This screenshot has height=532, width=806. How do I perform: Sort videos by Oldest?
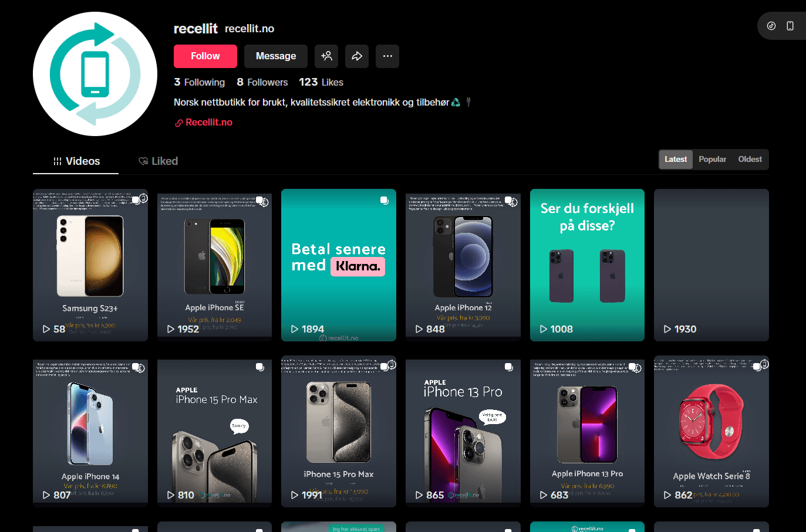coord(750,160)
